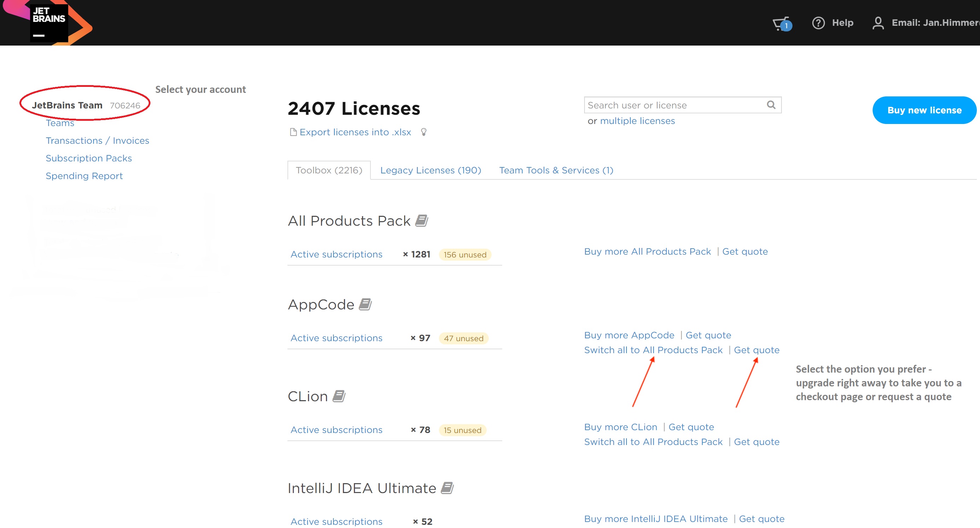Click the export file document icon
The image size is (980, 528).
click(293, 132)
